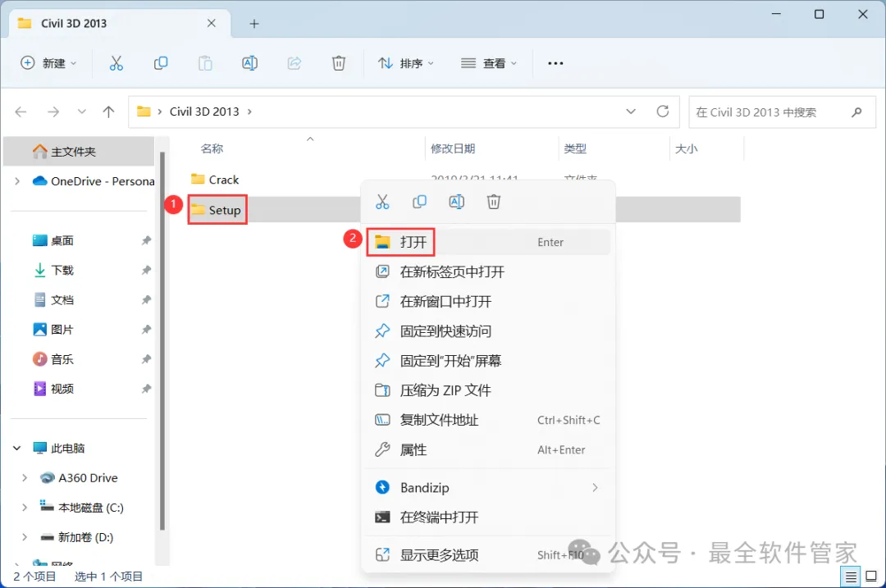Screen dimensions: 886x588
Task: Choose 在新标签页中打开 from context menu
Action: (x=488, y=271)
